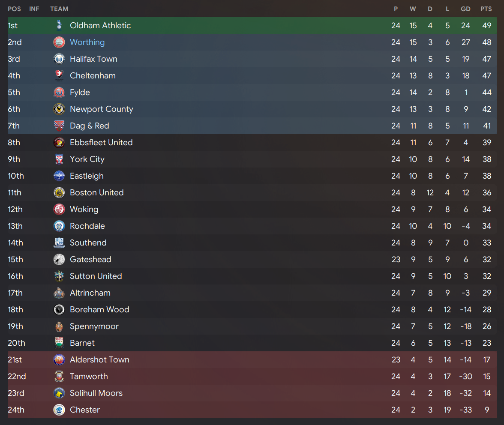Screen dimensions: 504x425
Task: Sort table by GD column header
Action: (x=465, y=9)
